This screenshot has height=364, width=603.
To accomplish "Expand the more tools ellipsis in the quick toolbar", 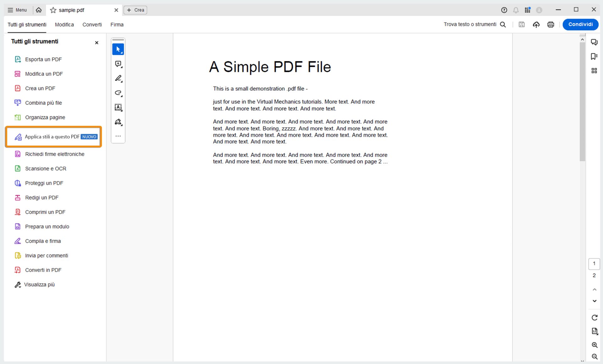I will click(118, 136).
